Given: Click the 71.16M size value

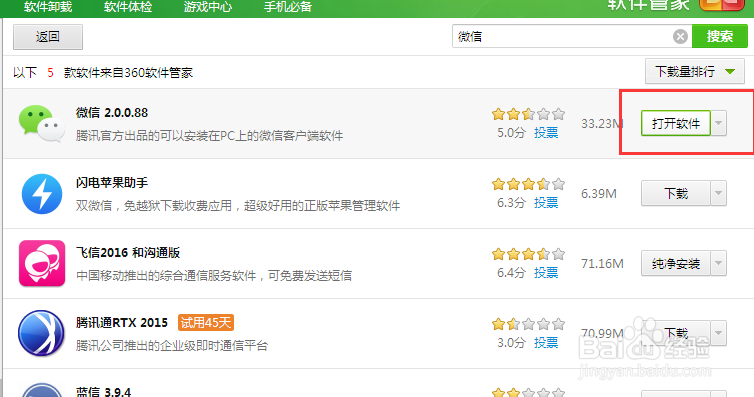Looking at the screenshot, I should point(602,263).
